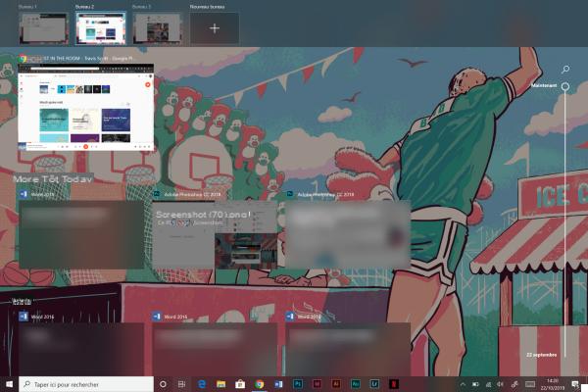Launch Illustrator from the taskbar
Viewport: 588px width, 392px height.
(336, 384)
